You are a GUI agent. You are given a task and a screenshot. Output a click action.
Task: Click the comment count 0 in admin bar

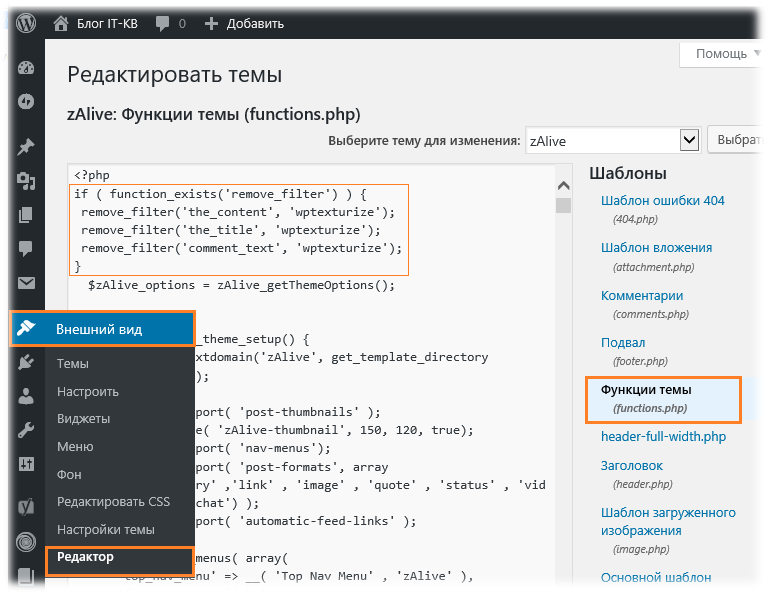point(182,23)
